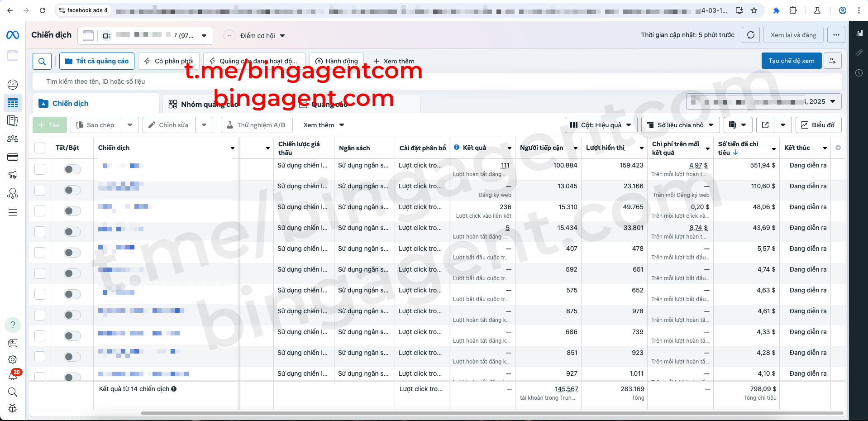This screenshot has width=868, height=421.
Task: Open the Số liệu chia nhỏ breakdown dropdown
Action: tap(680, 125)
